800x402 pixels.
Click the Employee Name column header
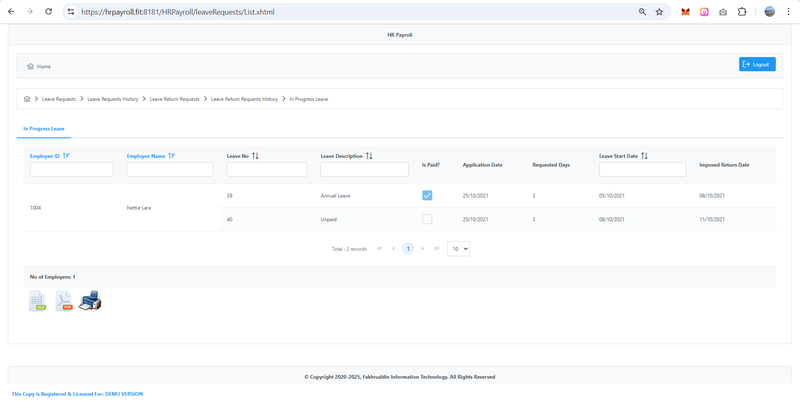[x=146, y=156]
